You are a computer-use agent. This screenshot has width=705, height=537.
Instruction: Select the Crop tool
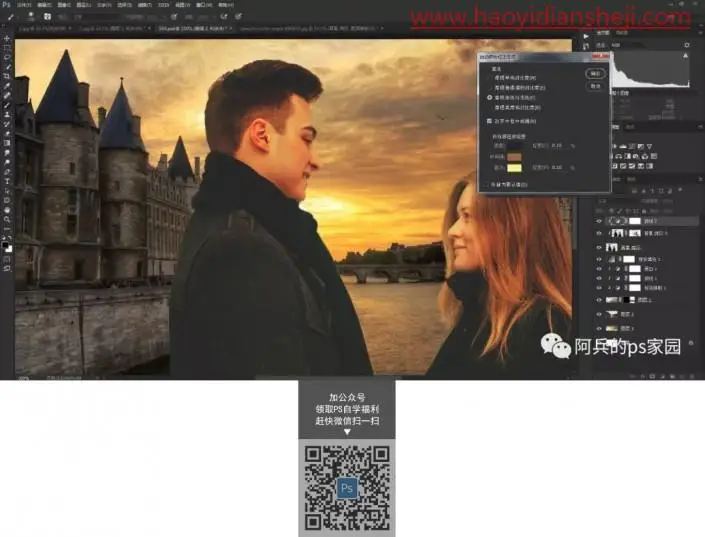pos(7,77)
